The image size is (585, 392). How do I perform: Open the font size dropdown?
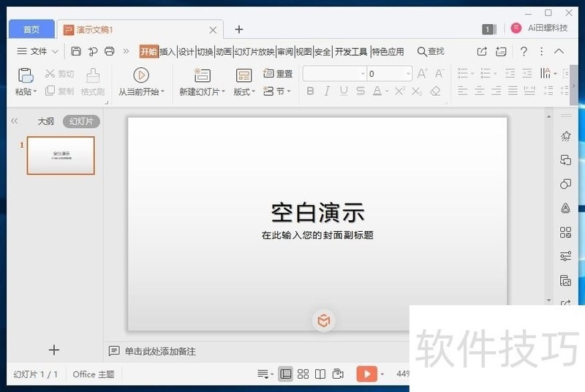click(x=408, y=74)
